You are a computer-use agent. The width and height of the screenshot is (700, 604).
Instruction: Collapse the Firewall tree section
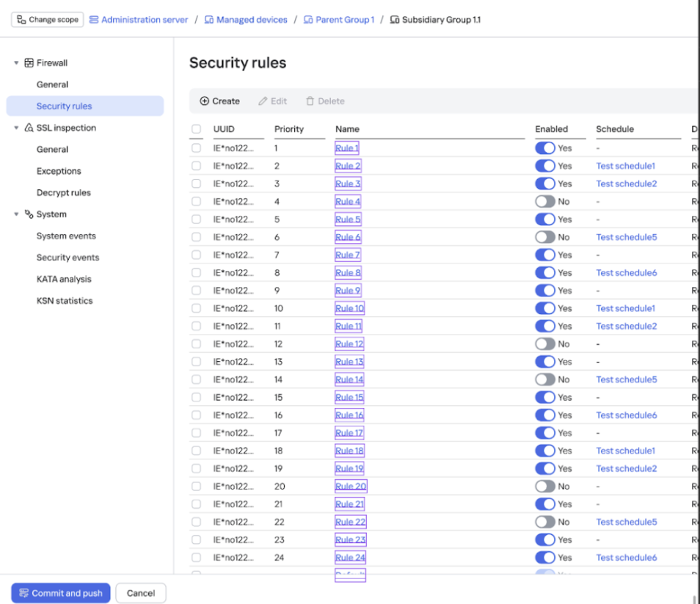coord(16,63)
